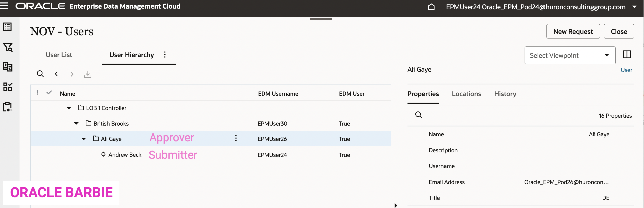Open the Select Viewpoint dropdown
This screenshot has width=644, height=208.
coord(569,55)
